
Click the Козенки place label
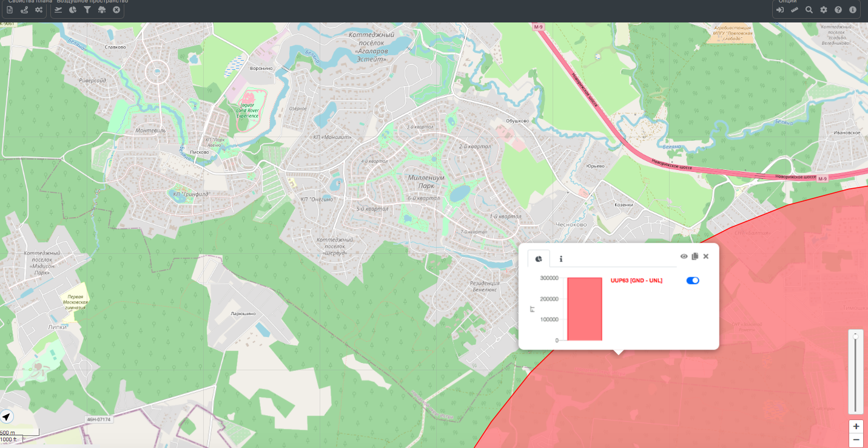click(624, 205)
